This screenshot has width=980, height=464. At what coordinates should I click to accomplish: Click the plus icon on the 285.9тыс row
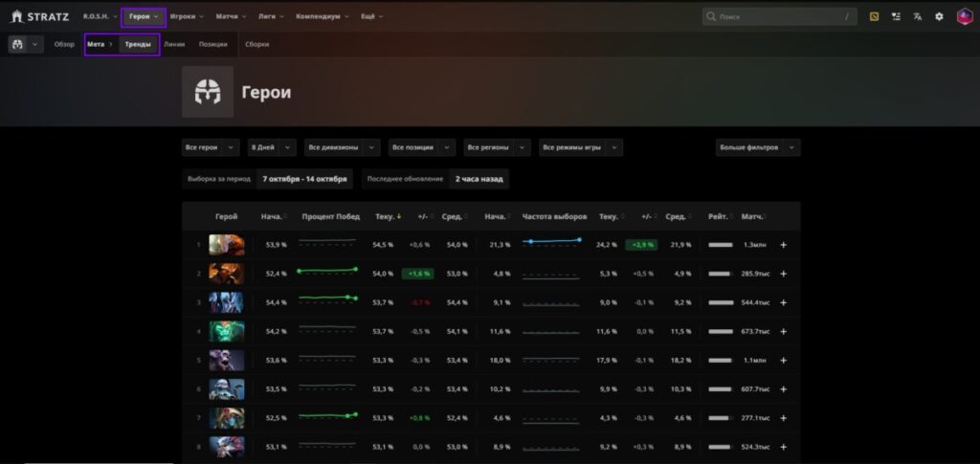coord(784,274)
